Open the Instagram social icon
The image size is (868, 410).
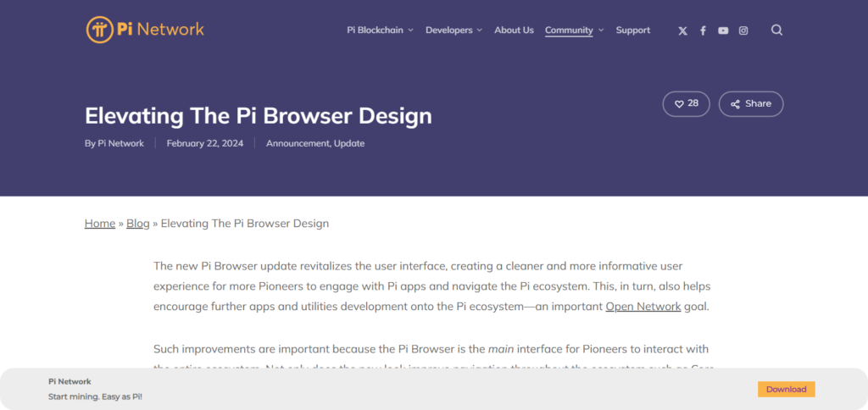pos(743,31)
